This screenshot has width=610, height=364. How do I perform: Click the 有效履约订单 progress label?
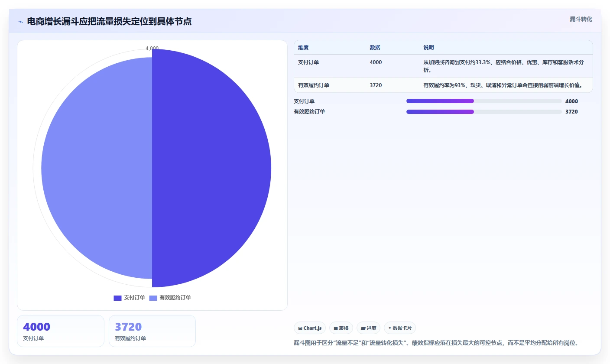point(309,112)
